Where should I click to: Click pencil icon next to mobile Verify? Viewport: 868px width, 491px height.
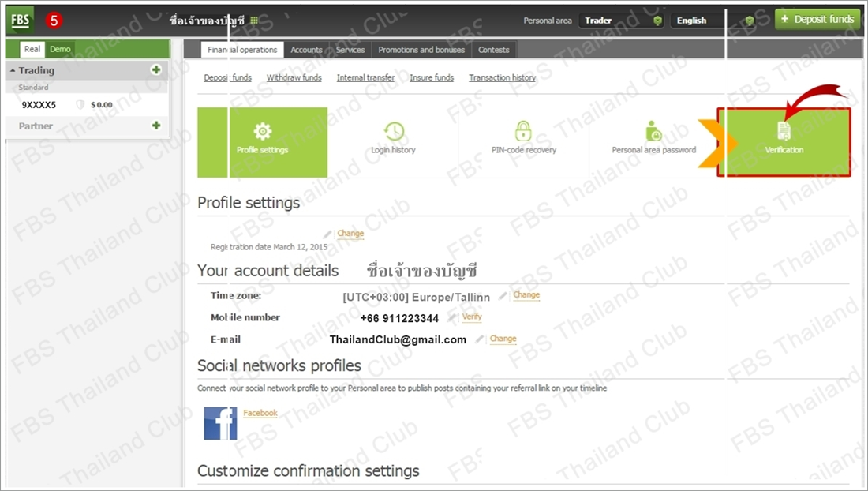tap(451, 318)
